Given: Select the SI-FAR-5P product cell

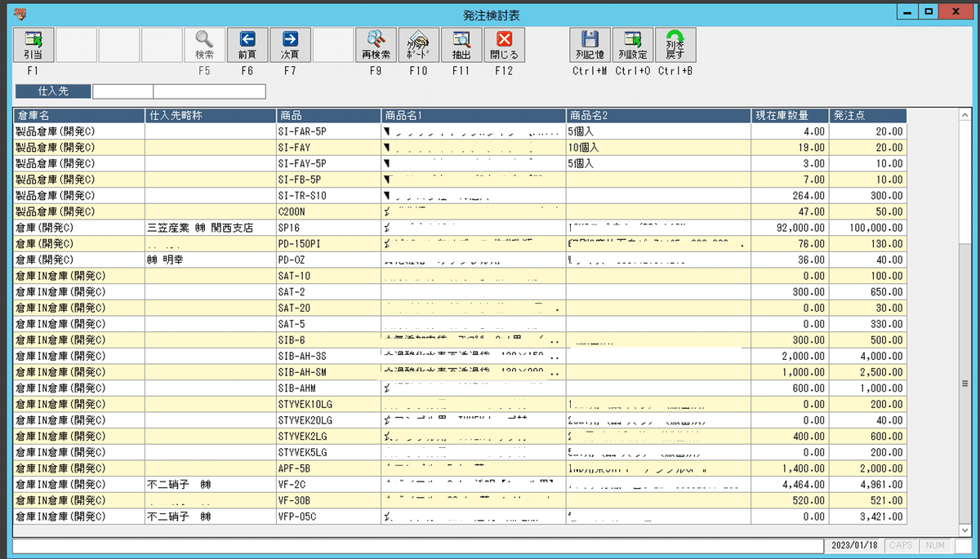Looking at the screenshot, I should click(x=328, y=131).
